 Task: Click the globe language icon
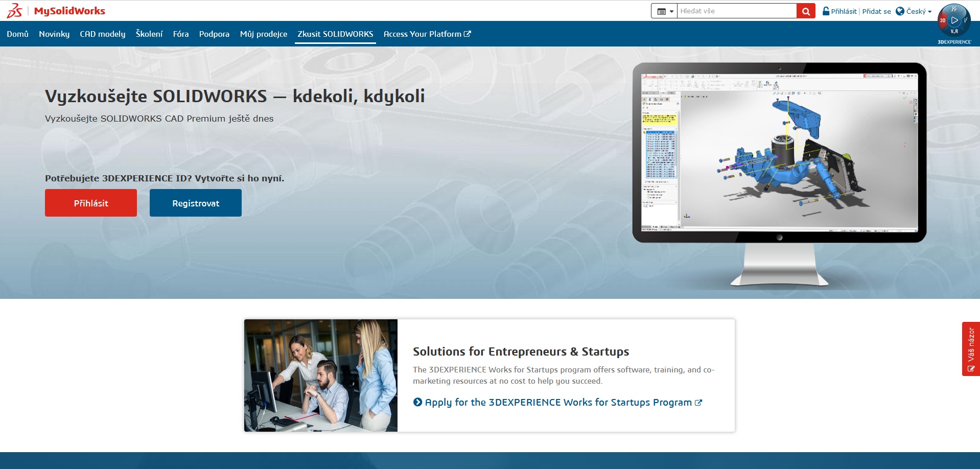pos(900,11)
